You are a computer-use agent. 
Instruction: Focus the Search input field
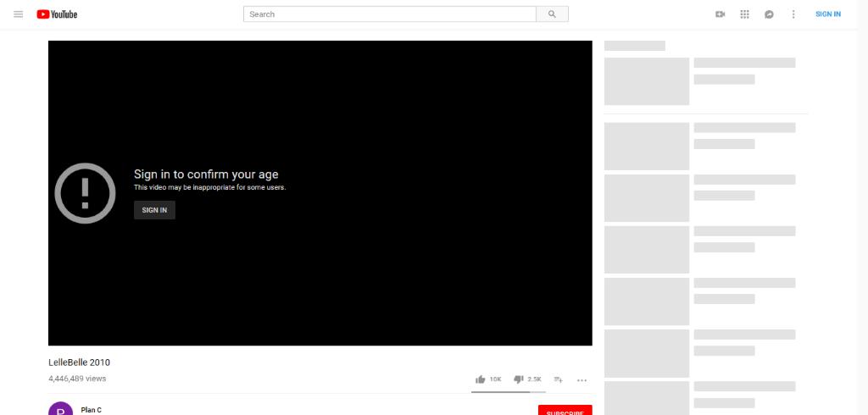pyautogui.click(x=390, y=14)
